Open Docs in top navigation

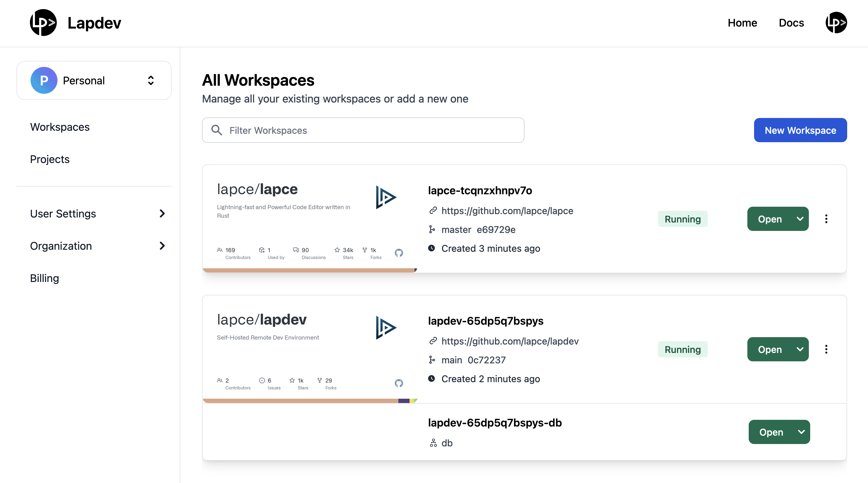point(791,23)
